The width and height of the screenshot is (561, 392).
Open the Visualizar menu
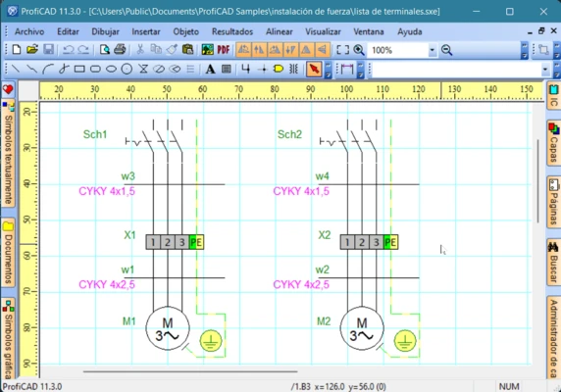tap(323, 31)
